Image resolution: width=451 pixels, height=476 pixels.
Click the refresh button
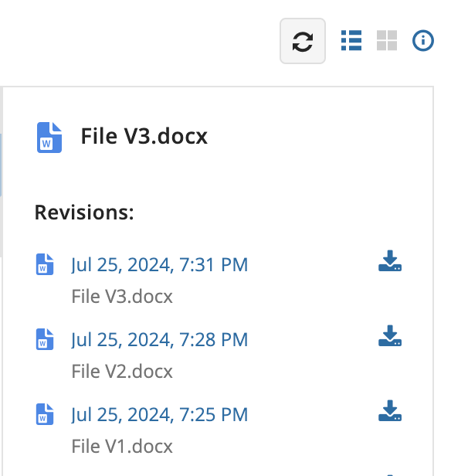[x=303, y=41]
